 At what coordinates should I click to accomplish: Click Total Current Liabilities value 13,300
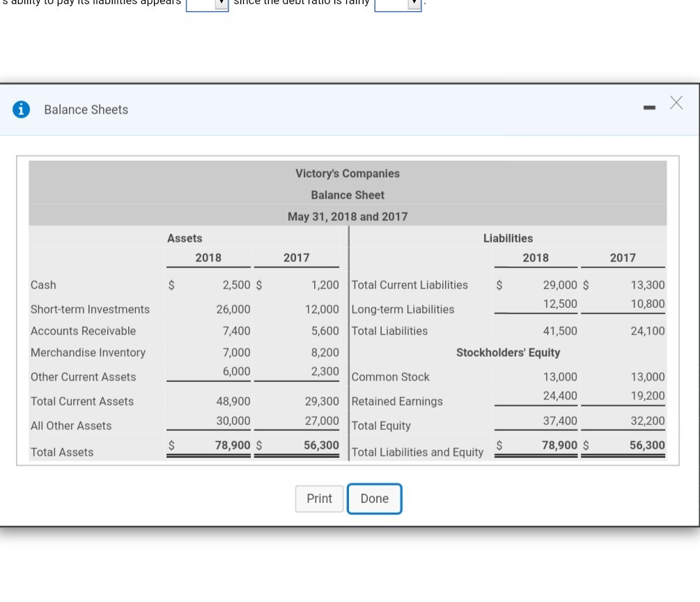pos(648,285)
